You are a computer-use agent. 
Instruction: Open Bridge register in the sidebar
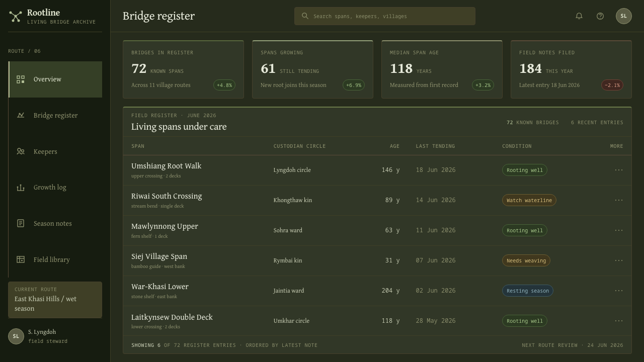point(55,115)
